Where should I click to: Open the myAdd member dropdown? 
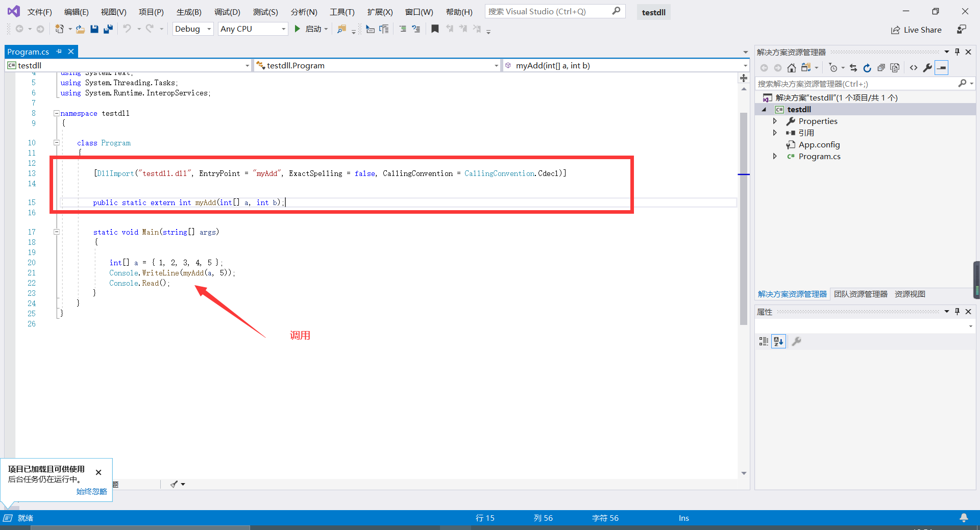click(626, 65)
